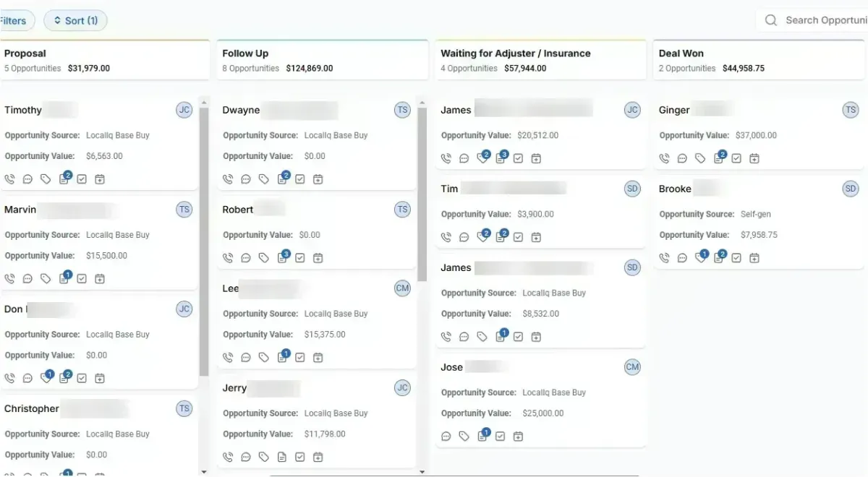Image resolution: width=868 pixels, height=477 pixels.
Task: Select Waiting for Adjuster / Insurance header
Action: click(x=515, y=53)
